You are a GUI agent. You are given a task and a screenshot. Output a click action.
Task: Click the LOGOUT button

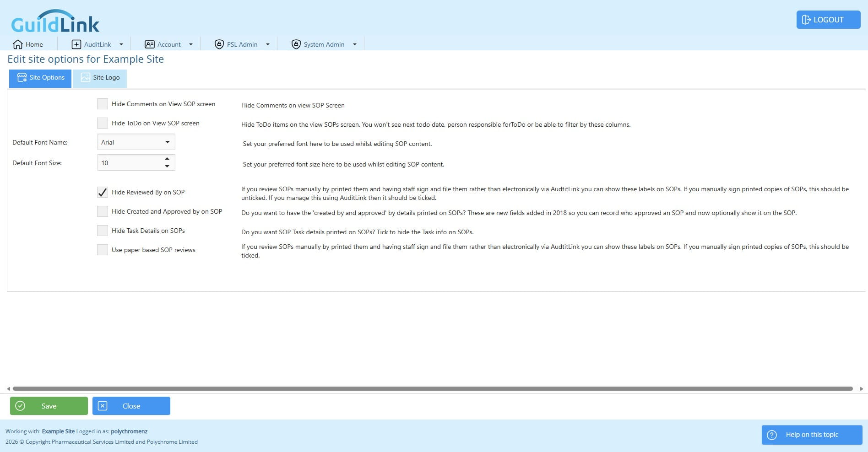coord(829,20)
